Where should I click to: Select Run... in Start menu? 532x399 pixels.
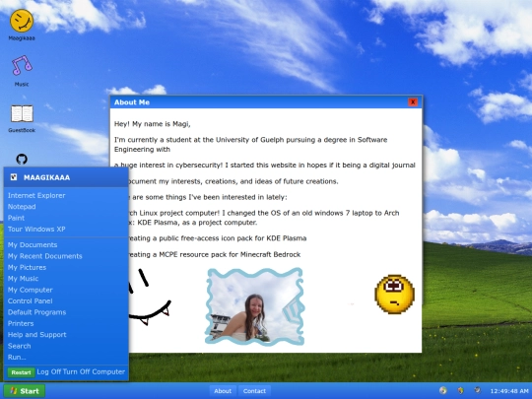(17, 357)
